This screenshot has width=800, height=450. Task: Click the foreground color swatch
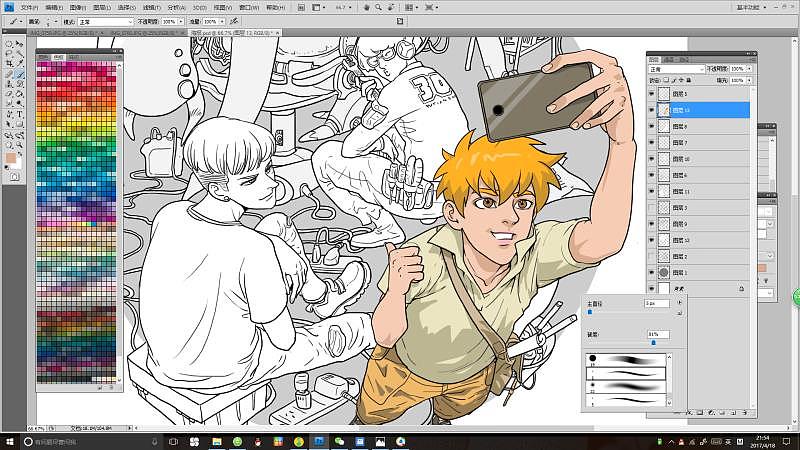[9, 158]
